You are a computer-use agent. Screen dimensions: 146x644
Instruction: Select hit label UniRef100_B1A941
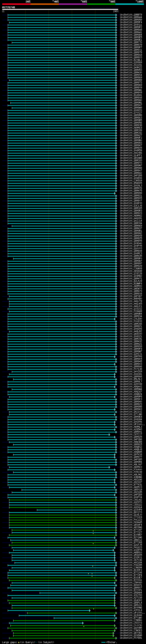tap(131, 95)
